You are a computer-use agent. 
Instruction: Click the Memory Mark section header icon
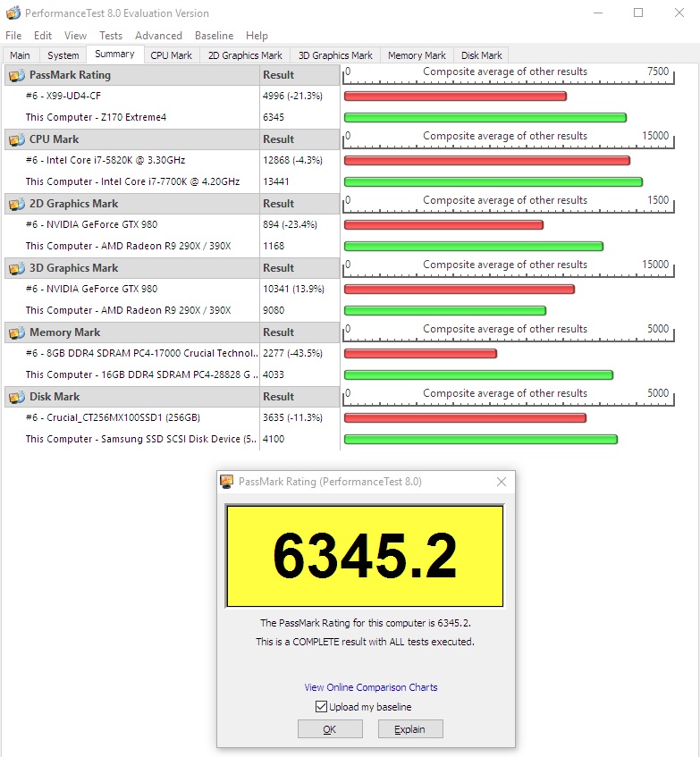(x=17, y=332)
